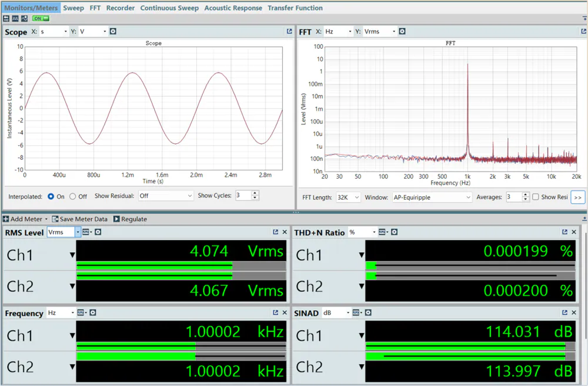Expand the Window AP-Equiripple dropdown
Image resolution: width=588 pixels, height=386 pixels.
[432, 197]
